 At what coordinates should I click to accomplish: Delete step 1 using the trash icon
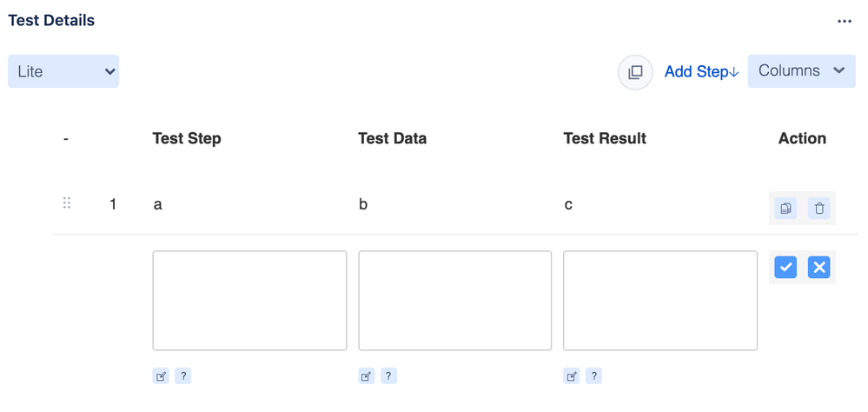point(818,209)
